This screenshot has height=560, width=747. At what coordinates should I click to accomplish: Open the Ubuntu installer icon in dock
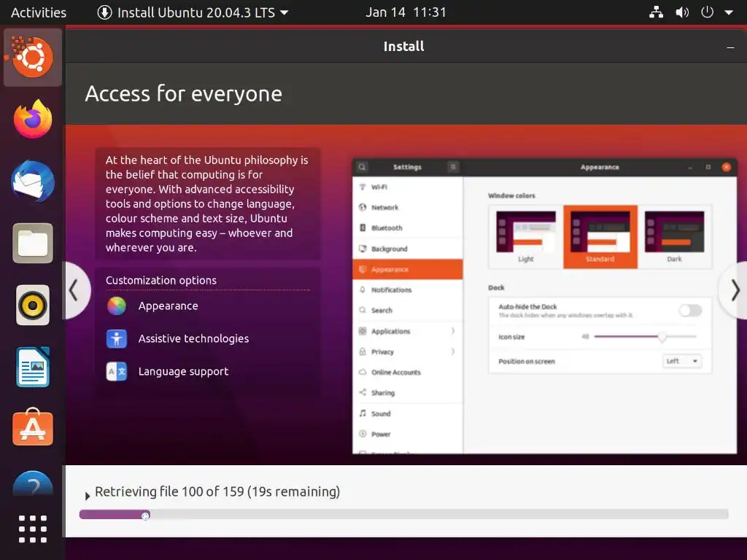[x=32, y=57]
